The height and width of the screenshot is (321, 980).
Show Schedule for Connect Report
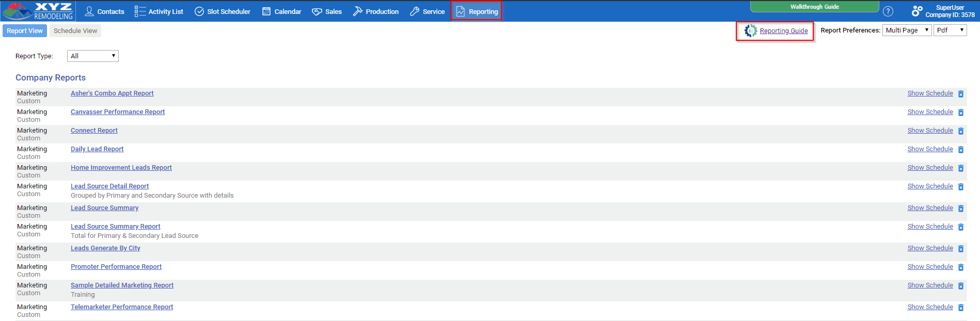click(930, 131)
